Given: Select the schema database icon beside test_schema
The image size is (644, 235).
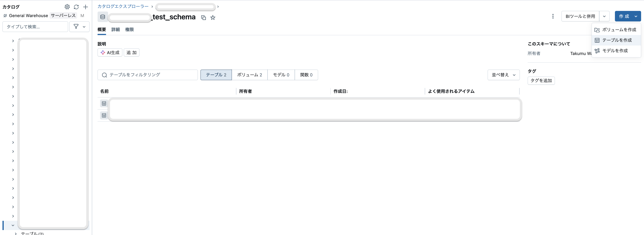Looking at the screenshot, I should coord(103,17).
